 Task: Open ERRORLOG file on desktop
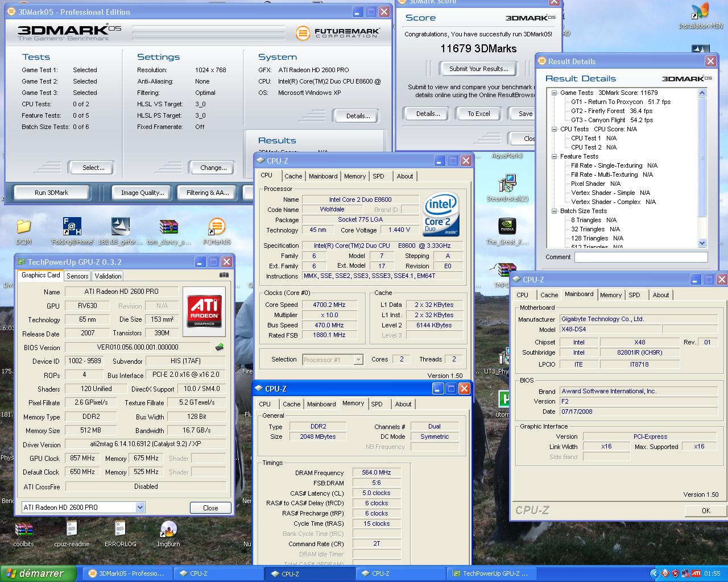(120, 533)
